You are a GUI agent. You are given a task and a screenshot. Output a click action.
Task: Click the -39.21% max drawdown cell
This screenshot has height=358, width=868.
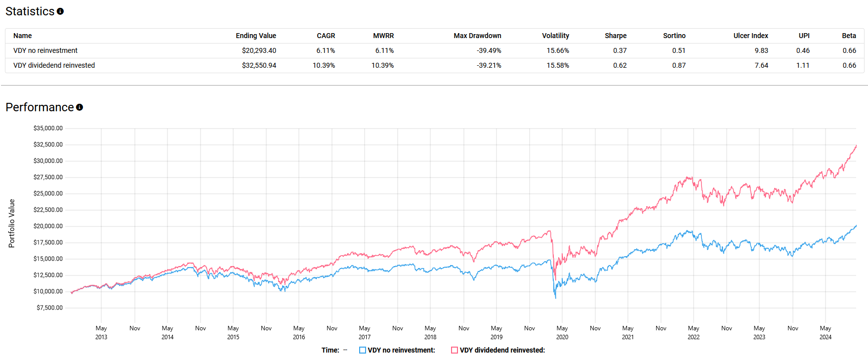pyautogui.click(x=489, y=65)
